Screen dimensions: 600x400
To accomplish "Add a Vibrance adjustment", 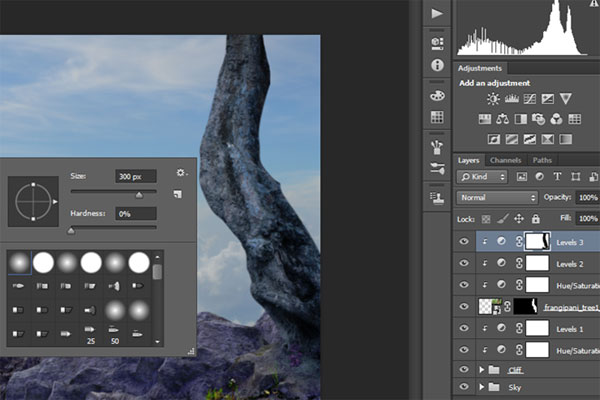I will pyautogui.click(x=566, y=99).
